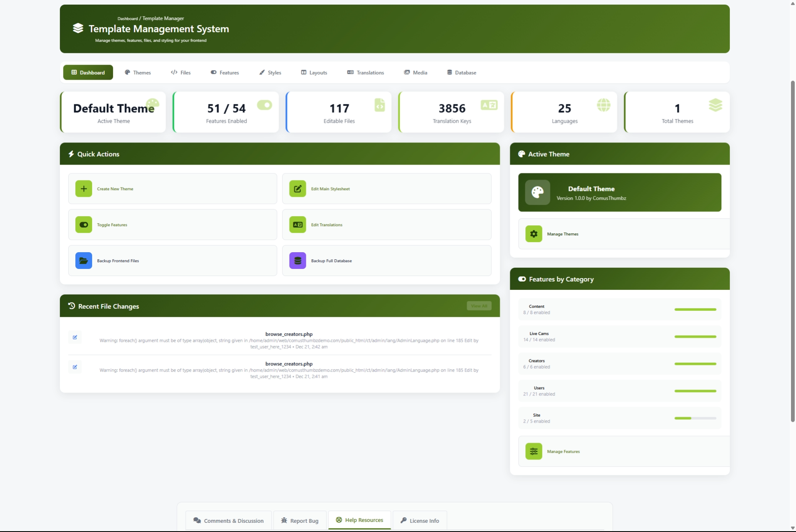
Task: Click the Toggle Features switch icon
Action: click(83, 225)
